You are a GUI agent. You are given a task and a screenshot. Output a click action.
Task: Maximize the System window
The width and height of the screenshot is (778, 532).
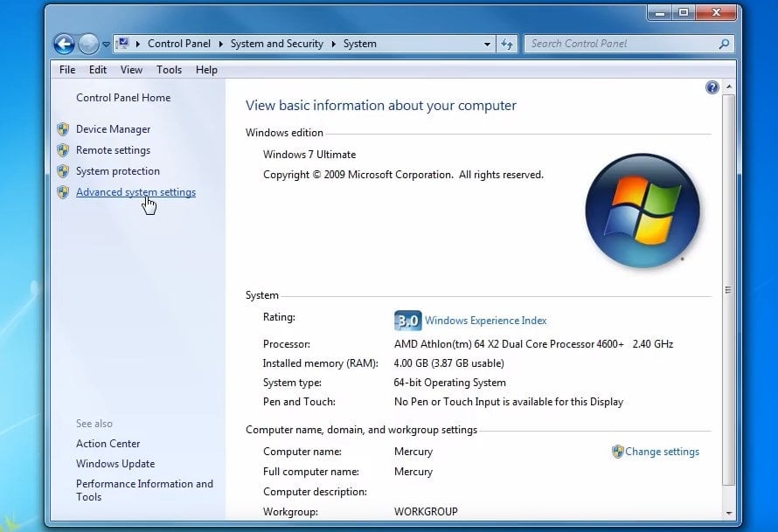click(684, 13)
